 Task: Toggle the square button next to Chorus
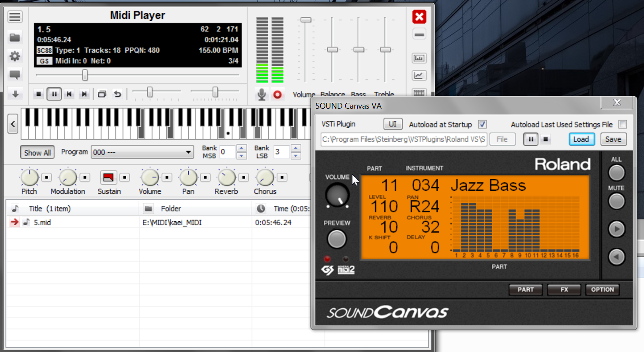(282, 178)
